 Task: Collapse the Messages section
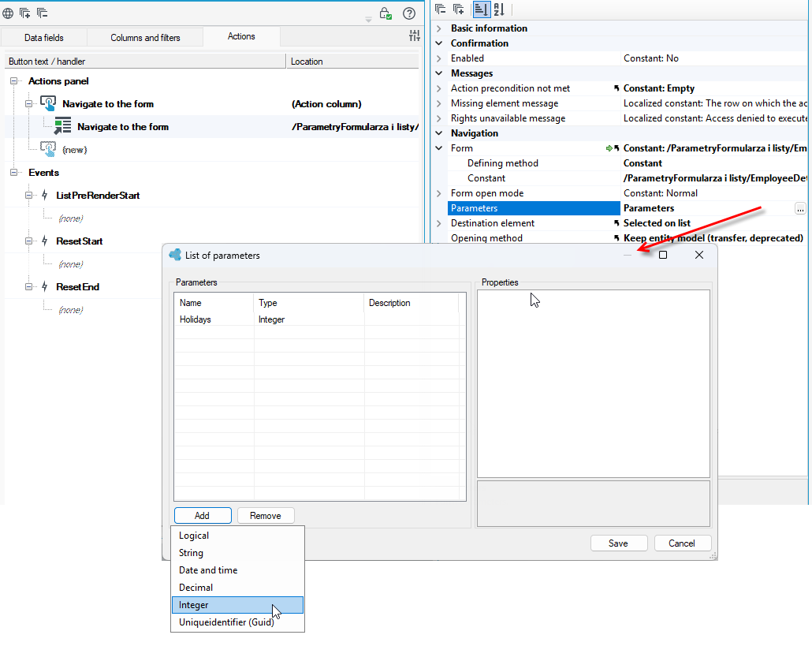pos(439,73)
